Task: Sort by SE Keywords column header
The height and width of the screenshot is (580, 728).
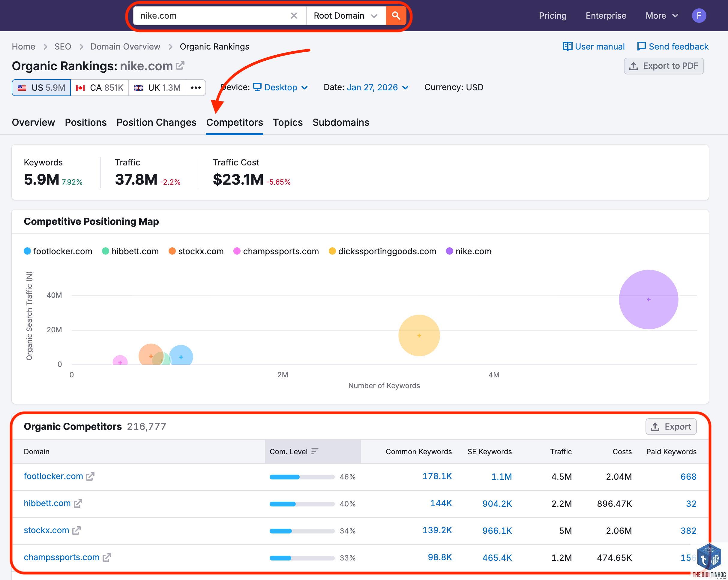Action: pos(490,452)
